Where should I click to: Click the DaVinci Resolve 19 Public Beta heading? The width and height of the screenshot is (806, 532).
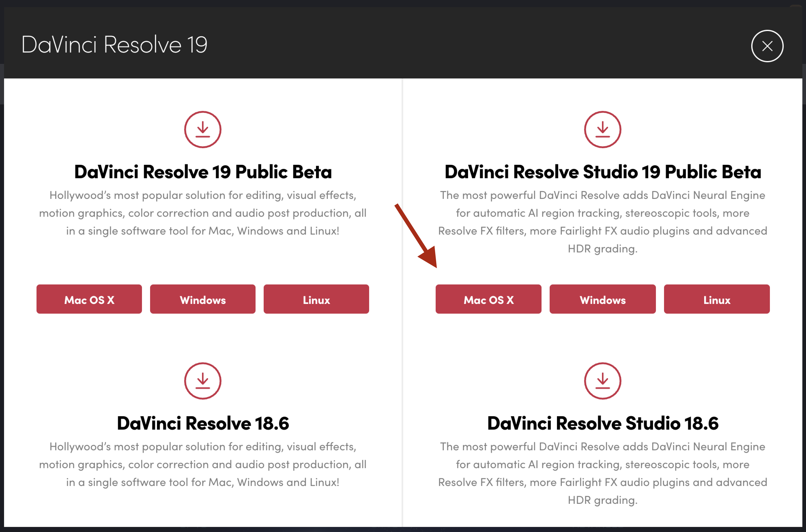tap(203, 172)
